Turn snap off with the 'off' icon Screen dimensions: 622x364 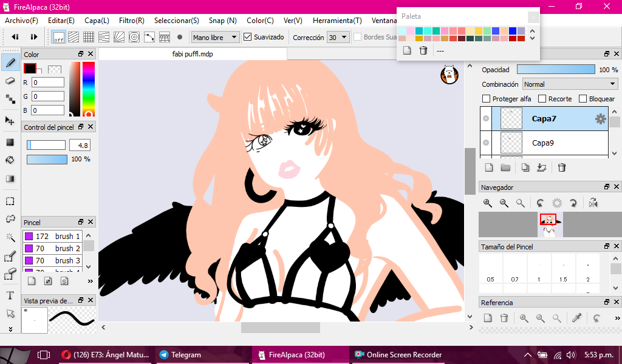click(x=59, y=37)
